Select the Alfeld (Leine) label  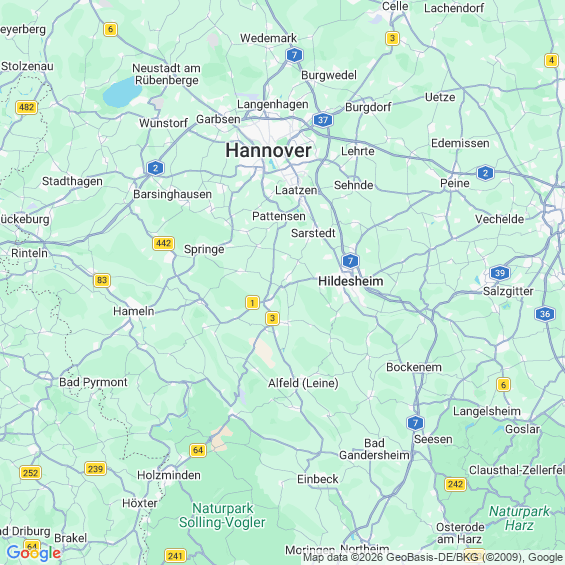tap(303, 383)
